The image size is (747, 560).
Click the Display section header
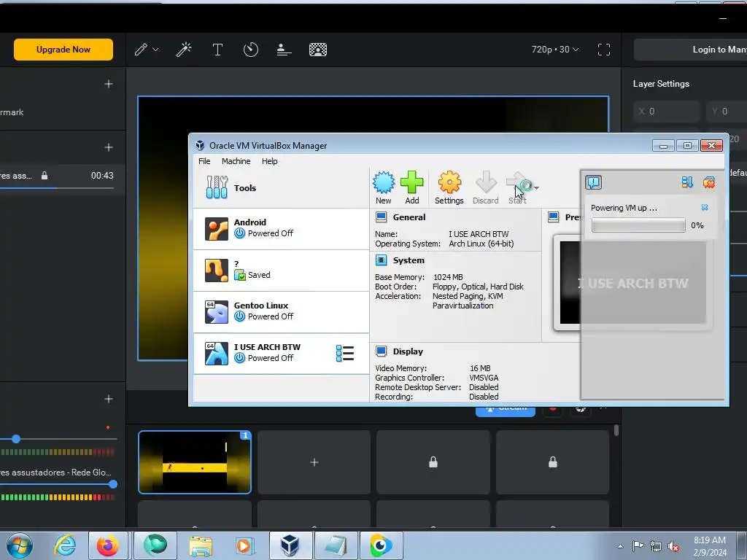pyautogui.click(x=408, y=351)
